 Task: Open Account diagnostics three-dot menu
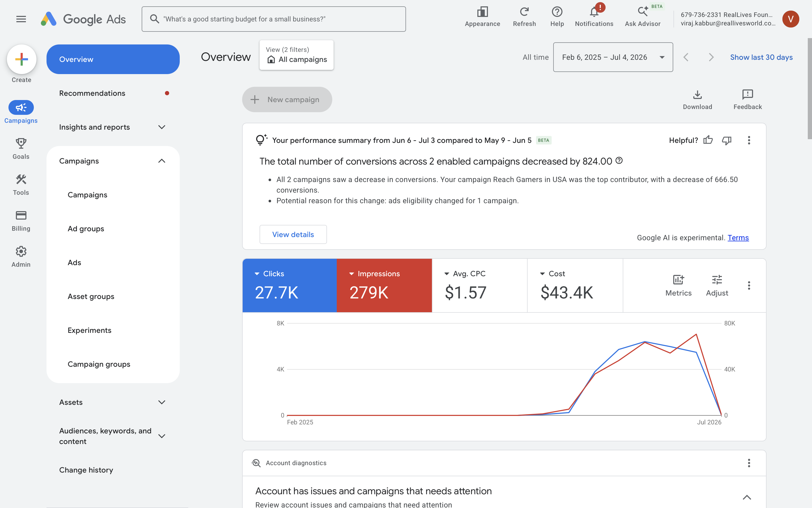[x=749, y=463]
